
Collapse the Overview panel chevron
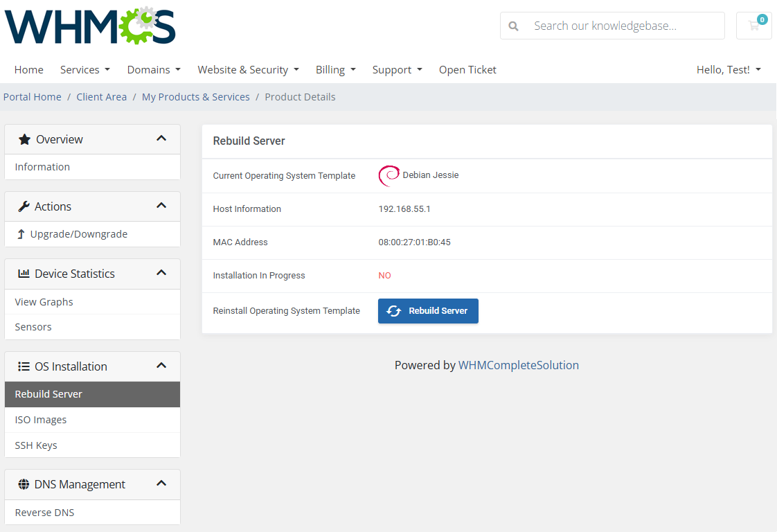coord(161,139)
